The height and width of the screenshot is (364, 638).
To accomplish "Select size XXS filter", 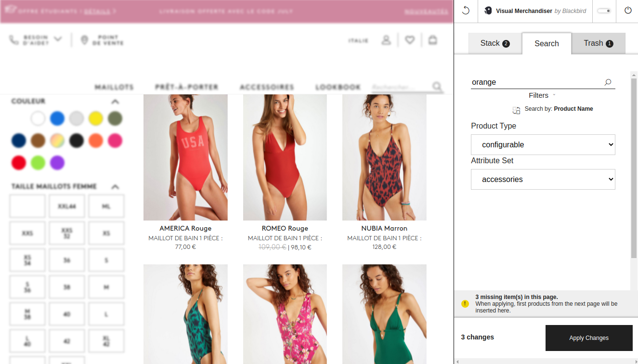I will [x=27, y=233].
